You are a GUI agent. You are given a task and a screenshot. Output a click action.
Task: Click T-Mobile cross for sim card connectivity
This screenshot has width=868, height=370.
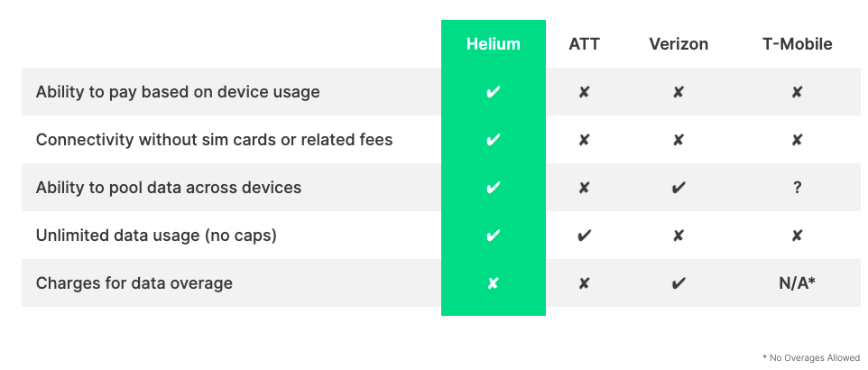[x=797, y=140]
